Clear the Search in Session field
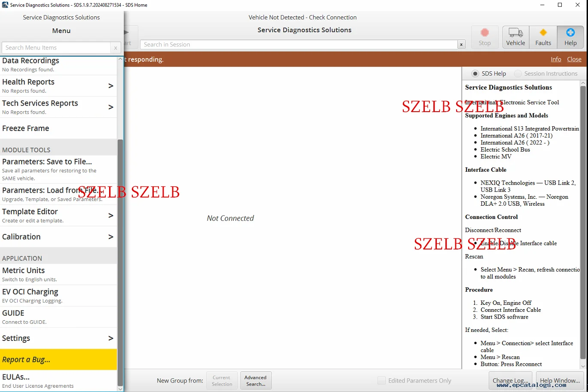Viewport: 588px width, 392px height. tap(461, 45)
